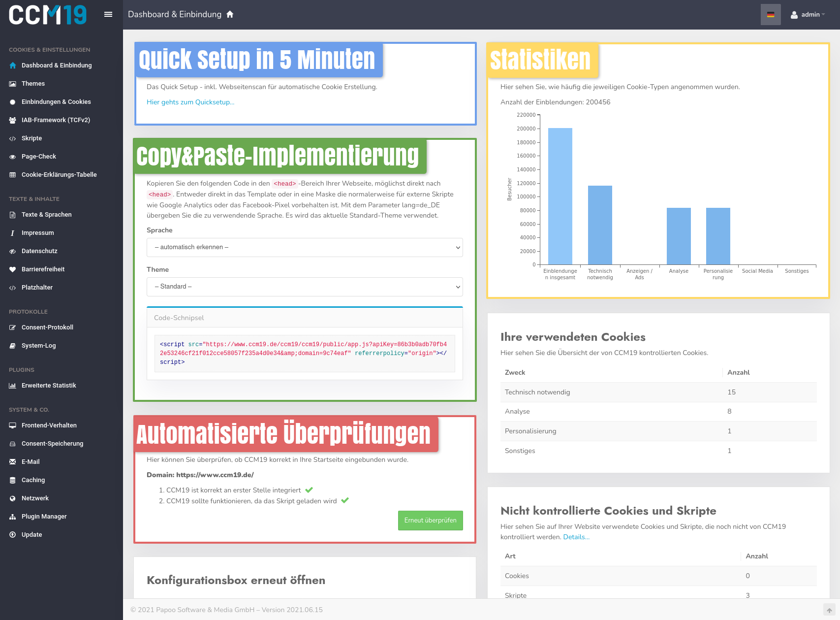Screen dimensions: 840x620
Task: Click 'Anzahl der Einblendungen: 200456' text
Action: tap(555, 102)
